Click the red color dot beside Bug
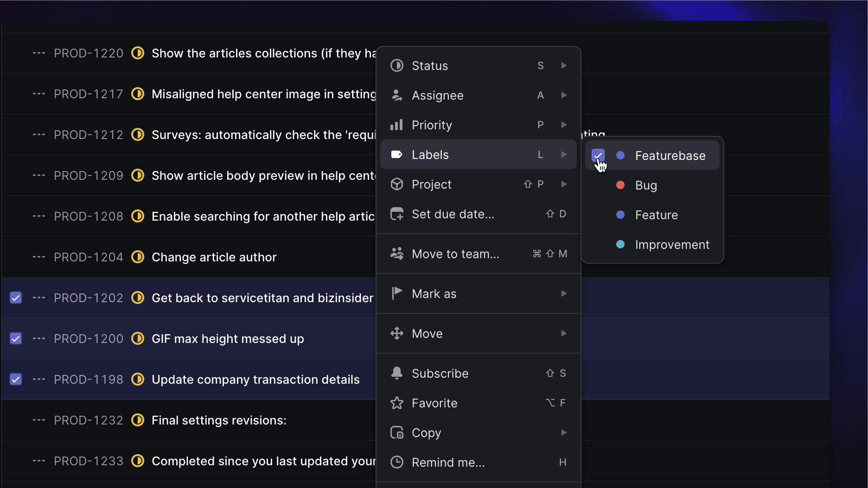This screenshot has width=868, height=488. (620, 185)
